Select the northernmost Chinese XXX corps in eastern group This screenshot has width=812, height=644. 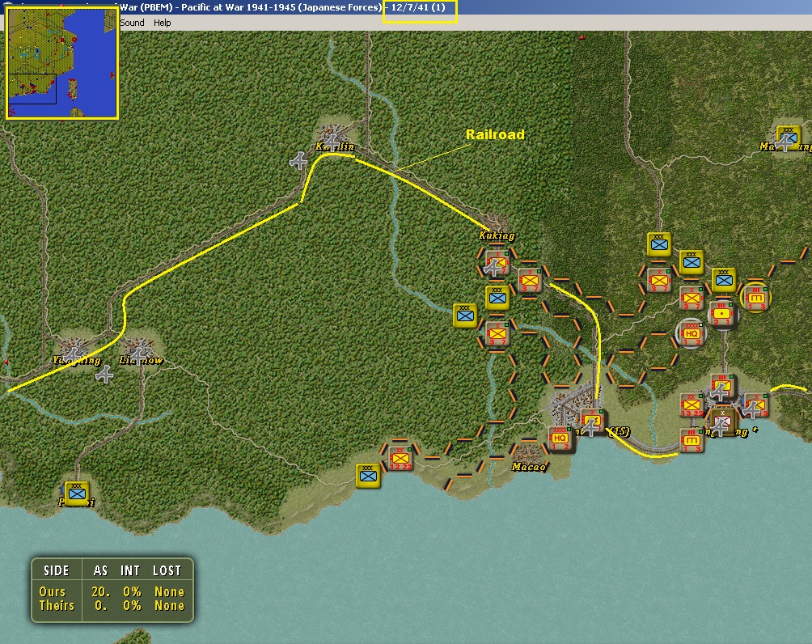[x=659, y=244]
